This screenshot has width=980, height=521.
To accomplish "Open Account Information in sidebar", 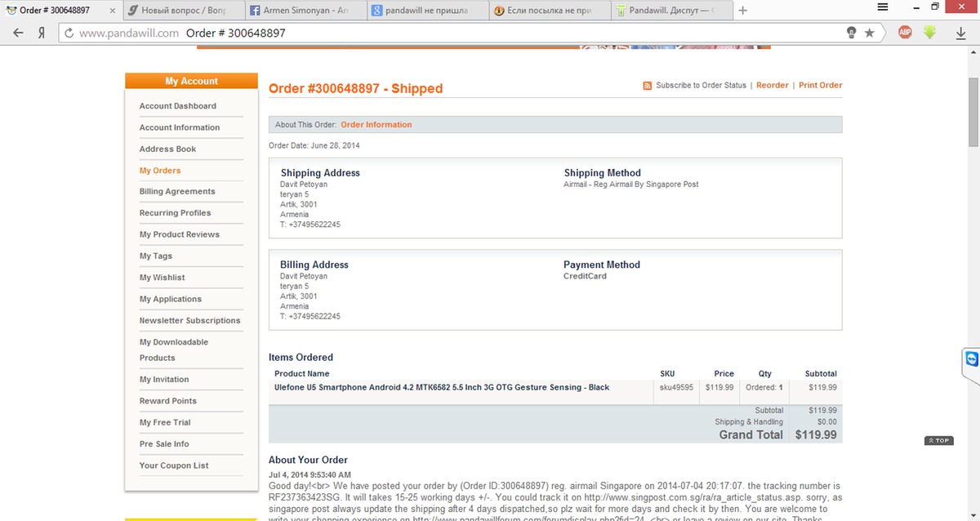I will 180,127.
